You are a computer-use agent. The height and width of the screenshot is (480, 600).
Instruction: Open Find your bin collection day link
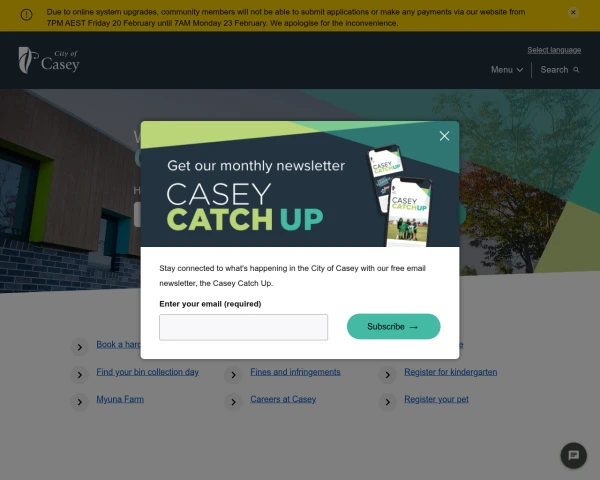pos(147,372)
